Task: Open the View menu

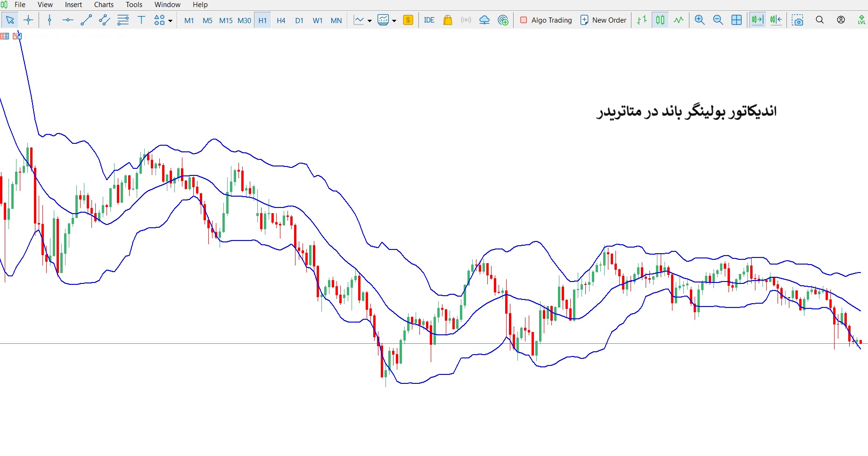Action: [45, 5]
